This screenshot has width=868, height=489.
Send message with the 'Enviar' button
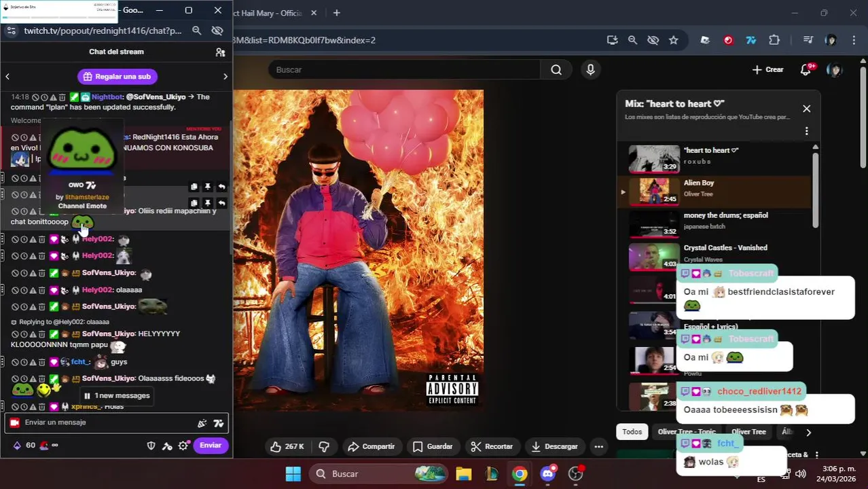211,446
